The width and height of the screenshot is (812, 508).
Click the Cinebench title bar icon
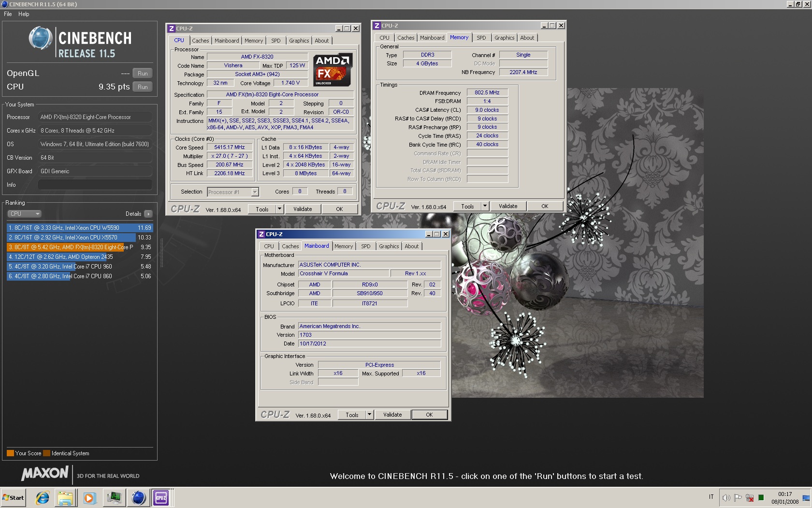(4, 4)
